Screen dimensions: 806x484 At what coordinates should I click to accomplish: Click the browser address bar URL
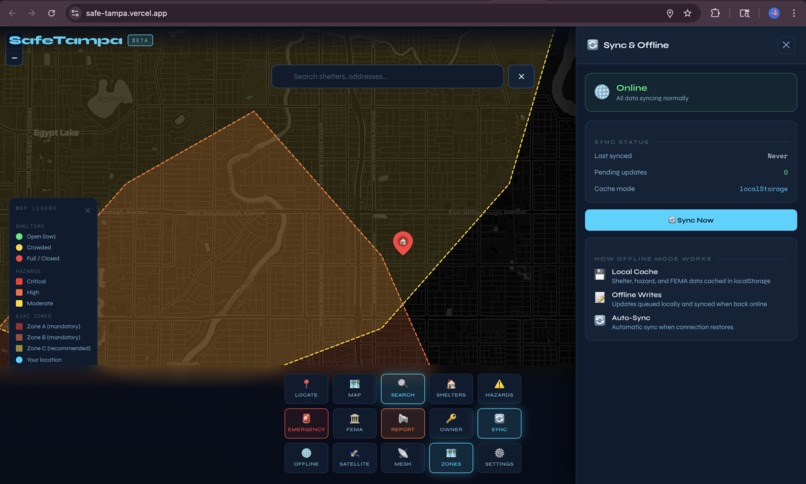coord(126,13)
